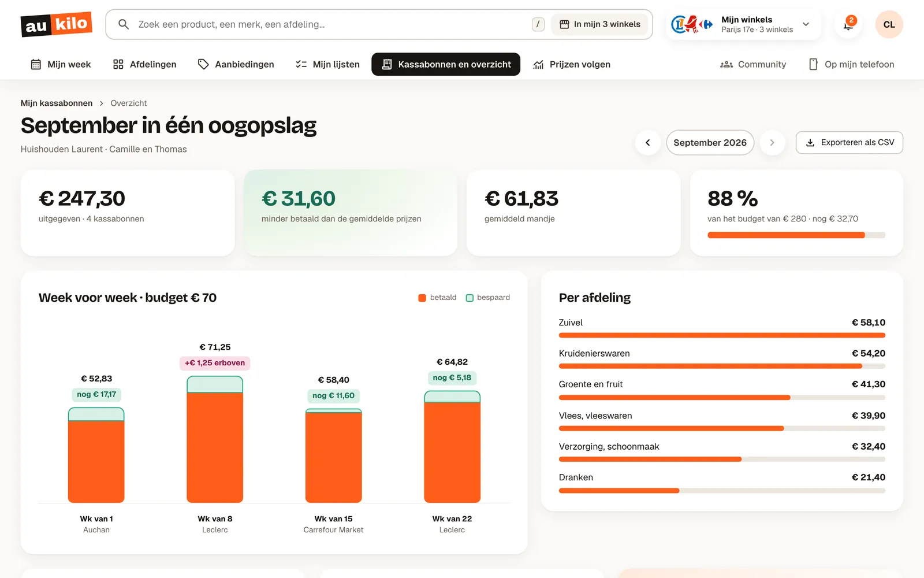Screen dimensions: 924x578
Task: Click the calendar icon of Mijn week
Action: coord(36,64)
